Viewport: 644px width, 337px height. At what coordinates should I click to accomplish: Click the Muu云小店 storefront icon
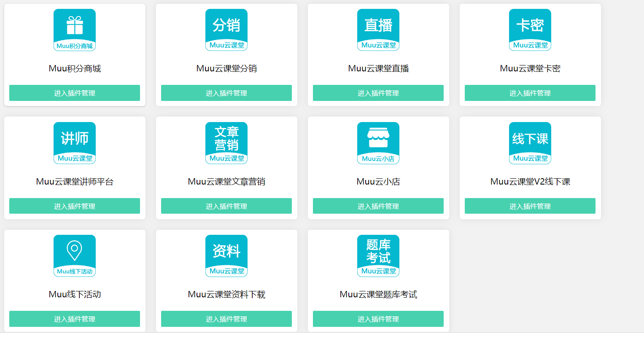378,143
